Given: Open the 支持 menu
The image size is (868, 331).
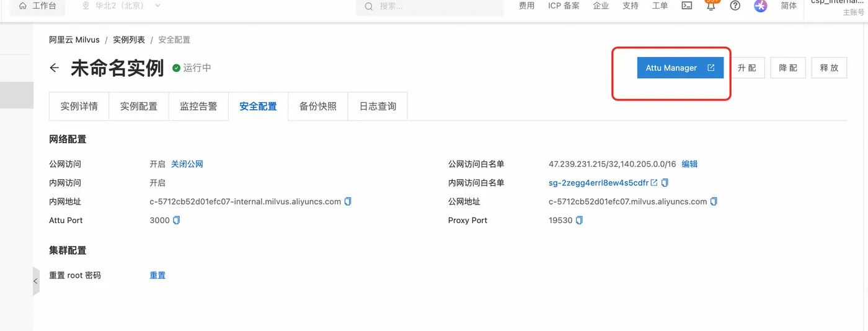Looking at the screenshot, I should pos(631,6).
